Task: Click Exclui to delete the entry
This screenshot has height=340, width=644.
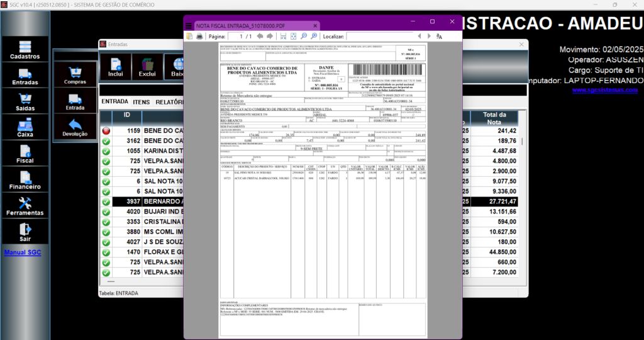Action: pyautogui.click(x=147, y=67)
